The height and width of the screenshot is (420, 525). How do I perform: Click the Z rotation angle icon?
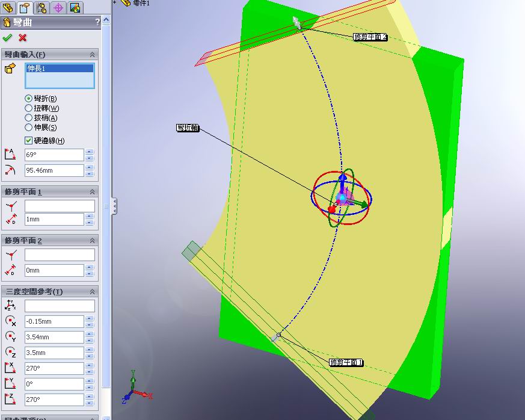10,399
